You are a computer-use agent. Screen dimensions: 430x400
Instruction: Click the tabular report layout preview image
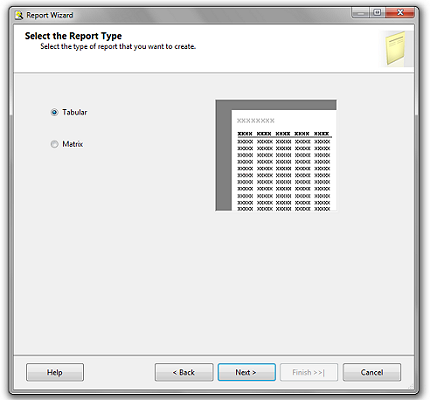(x=276, y=155)
